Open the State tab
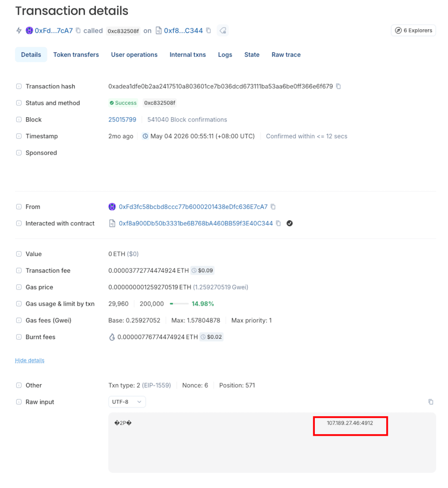This screenshot has width=448, height=488. (x=252, y=54)
